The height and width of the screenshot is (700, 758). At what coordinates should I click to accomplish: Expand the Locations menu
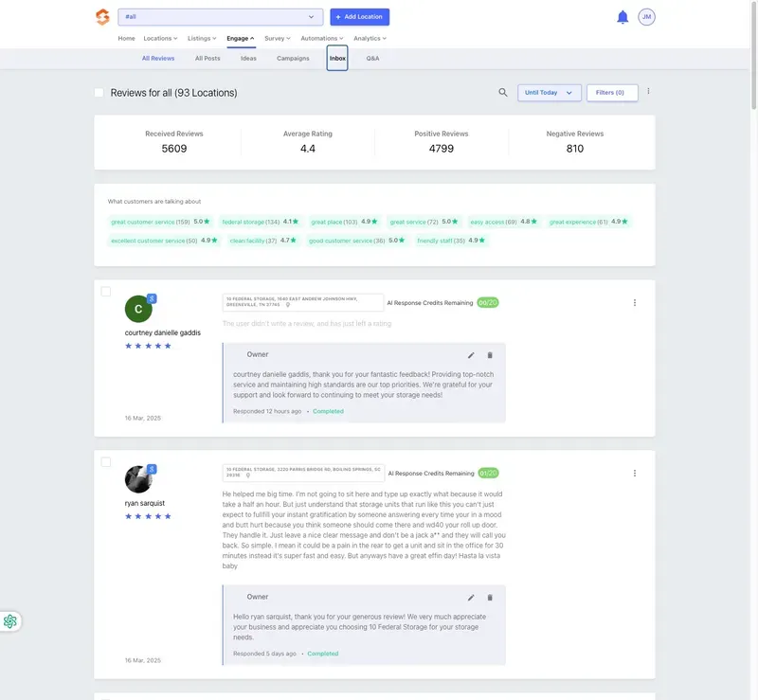[x=160, y=38]
